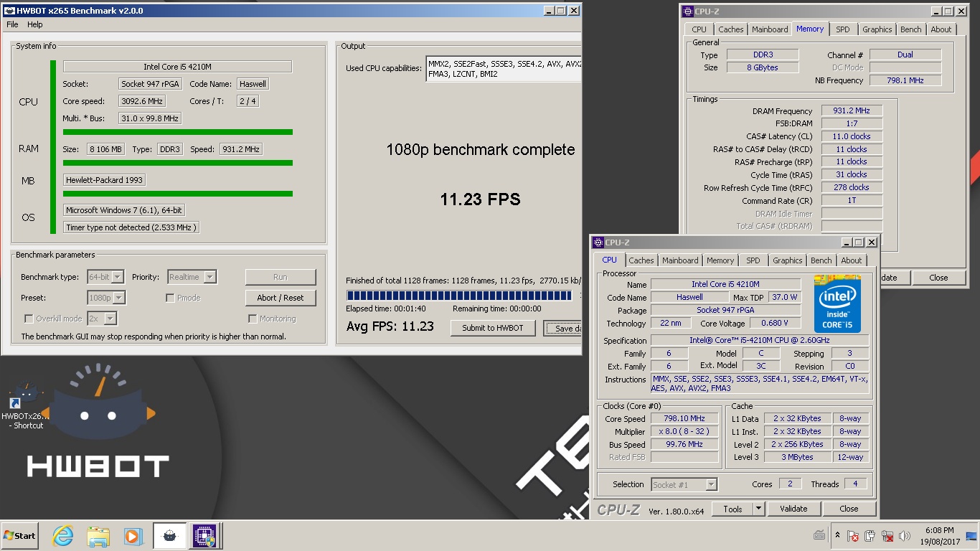Open About tab in front CPU-Z
The image size is (980, 551).
pyautogui.click(x=852, y=260)
